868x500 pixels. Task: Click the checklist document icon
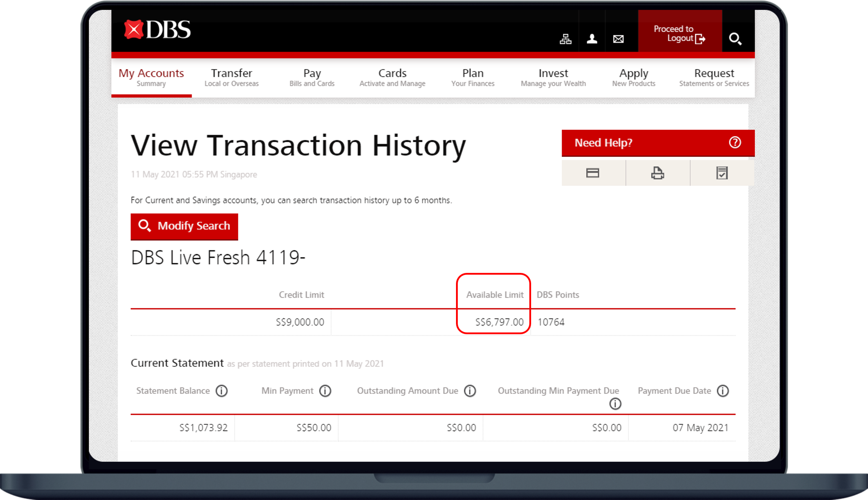(722, 173)
